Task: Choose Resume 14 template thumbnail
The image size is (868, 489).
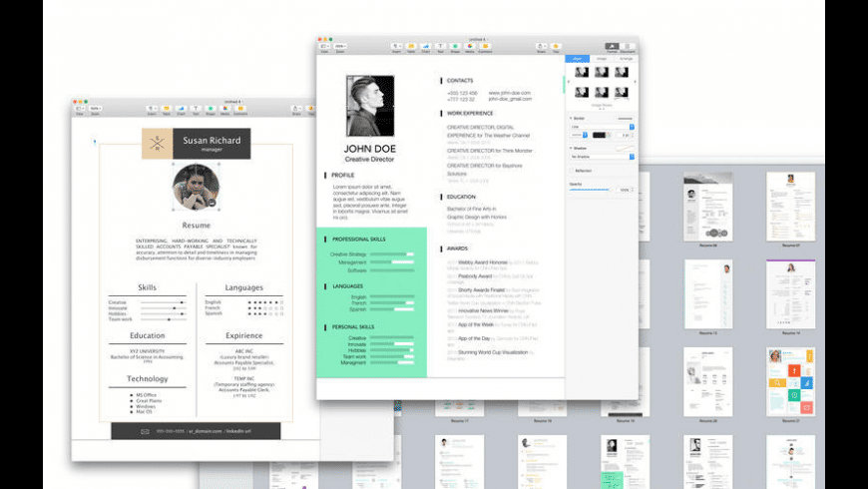Action: [790, 294]
